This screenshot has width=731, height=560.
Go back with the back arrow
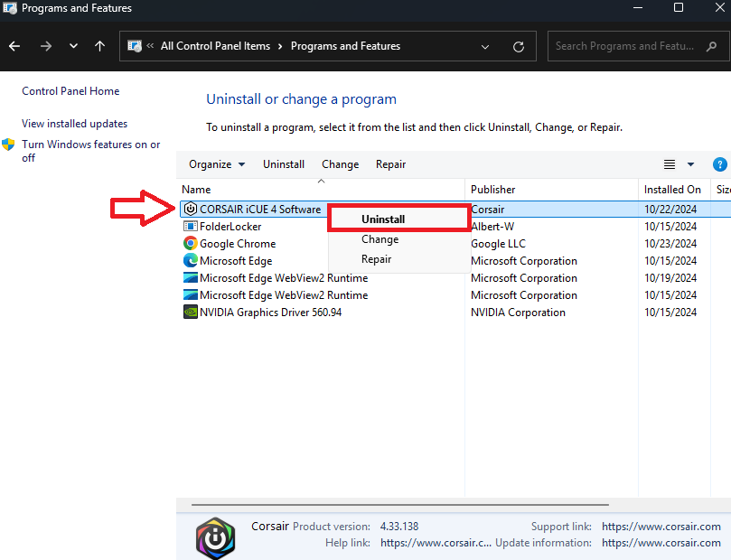pyautogui.click(x=14, y=46)
